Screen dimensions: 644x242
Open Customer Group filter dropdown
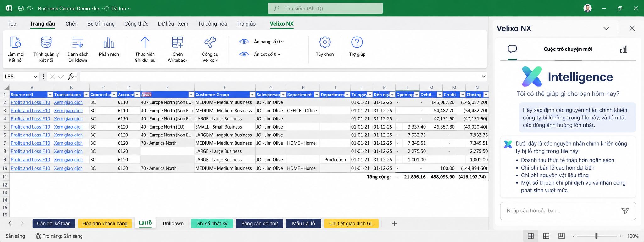click(252, 95)
